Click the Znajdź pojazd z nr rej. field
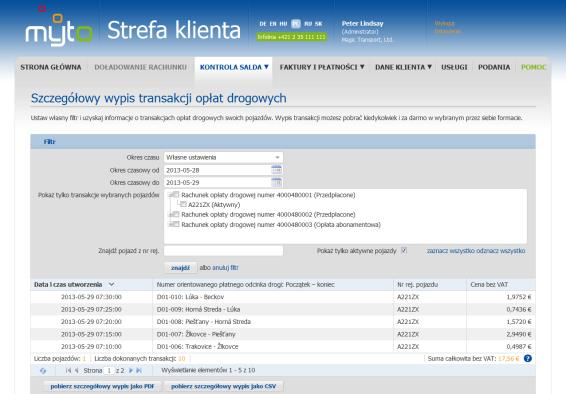Image resolution: width=566 pixels, height=394 pixels. click(223, 251)
